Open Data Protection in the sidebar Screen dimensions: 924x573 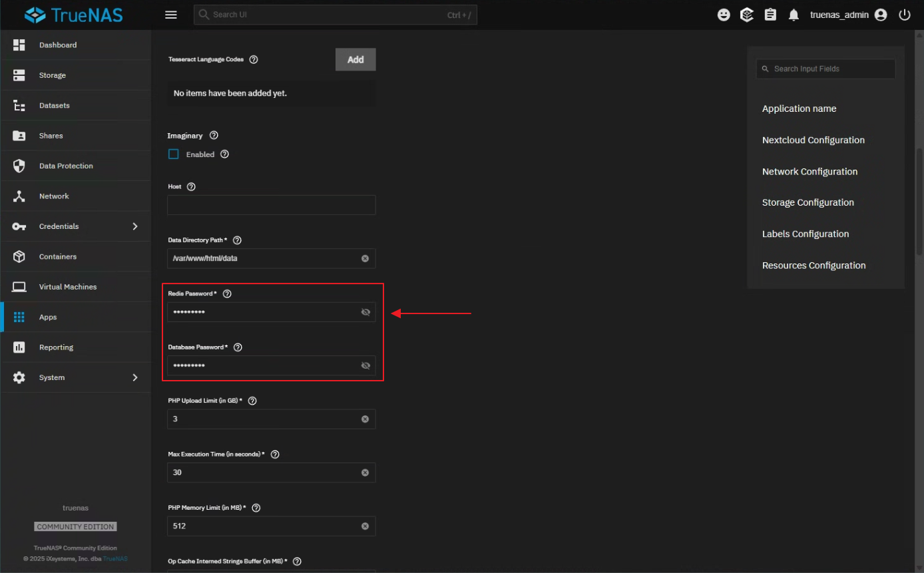76,166
